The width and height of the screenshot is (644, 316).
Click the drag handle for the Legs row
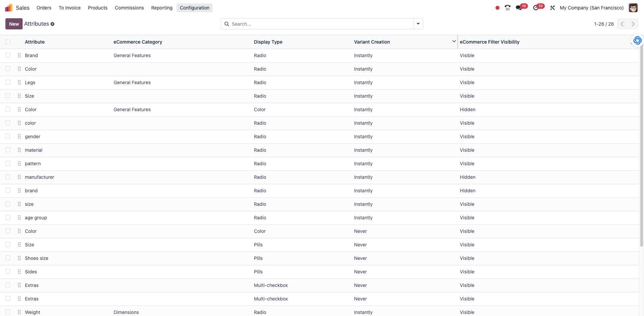[x=19, y=82]
